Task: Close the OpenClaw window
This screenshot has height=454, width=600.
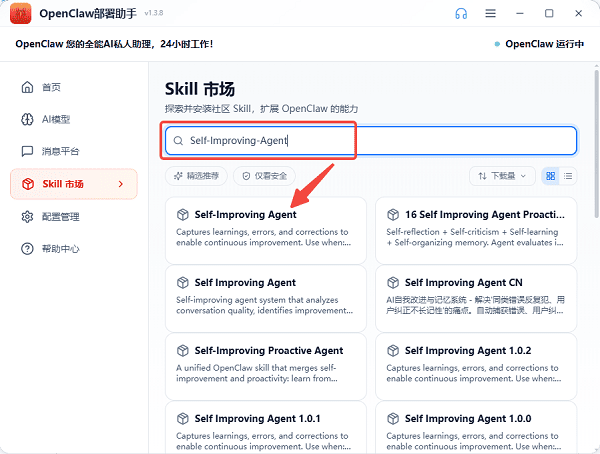Action: point(579,13)
